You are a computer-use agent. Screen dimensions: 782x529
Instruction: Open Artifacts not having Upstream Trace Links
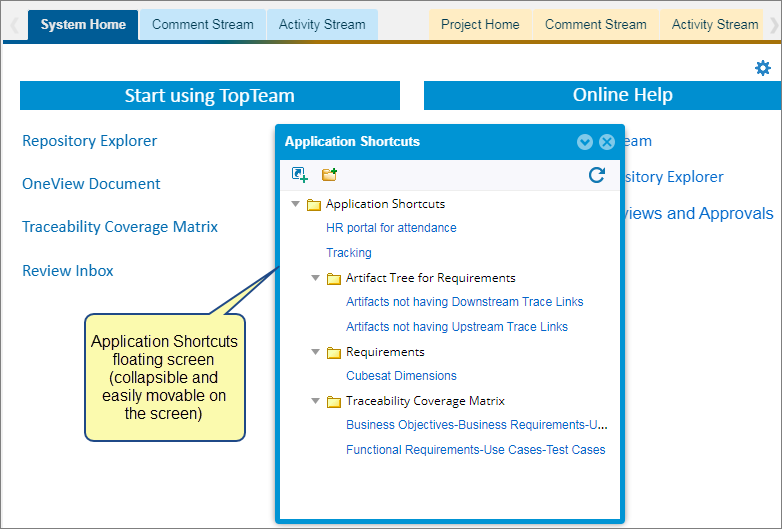[x=457, y=327]
